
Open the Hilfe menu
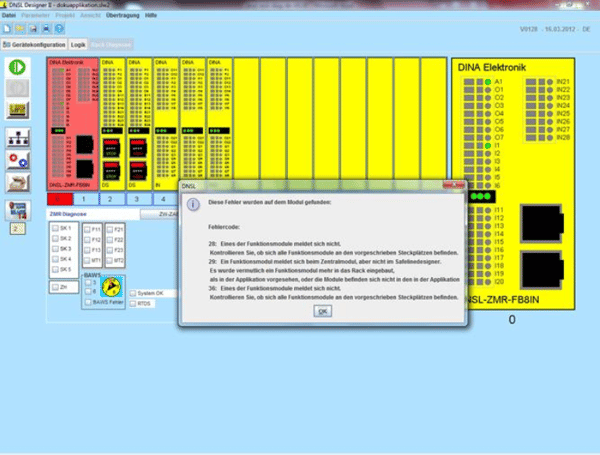click(x=150, y=17)
